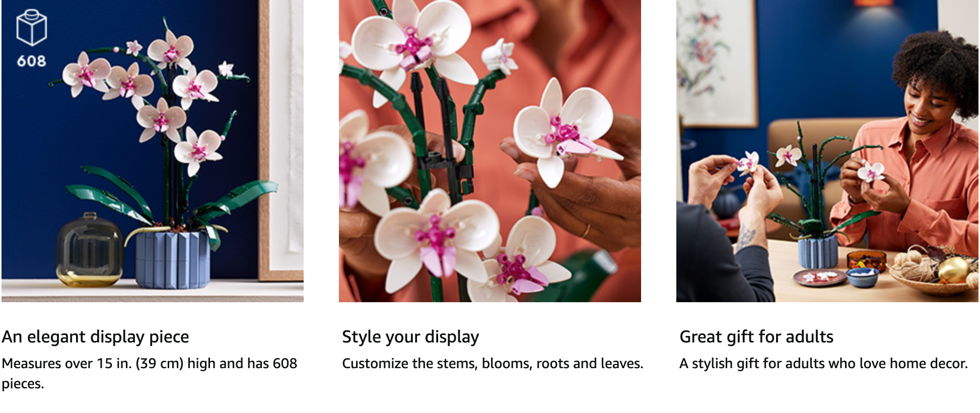Screen dimensions: 980x413
Task: Click the blue fluted flower pot in first image
Action: click(x=172, y=260)
